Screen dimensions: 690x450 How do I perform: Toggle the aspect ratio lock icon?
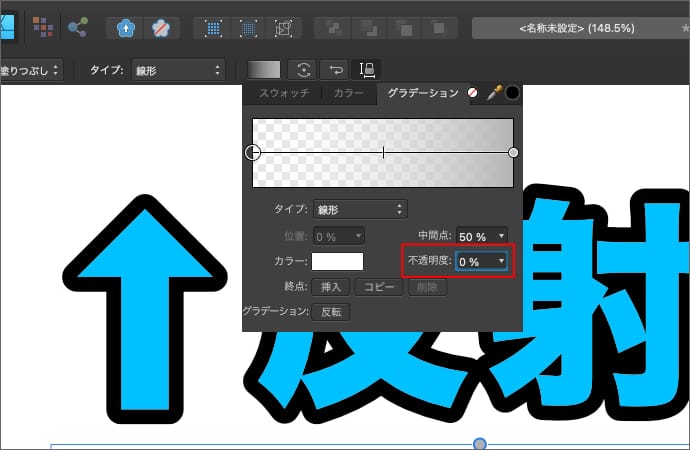click(367, 70)
